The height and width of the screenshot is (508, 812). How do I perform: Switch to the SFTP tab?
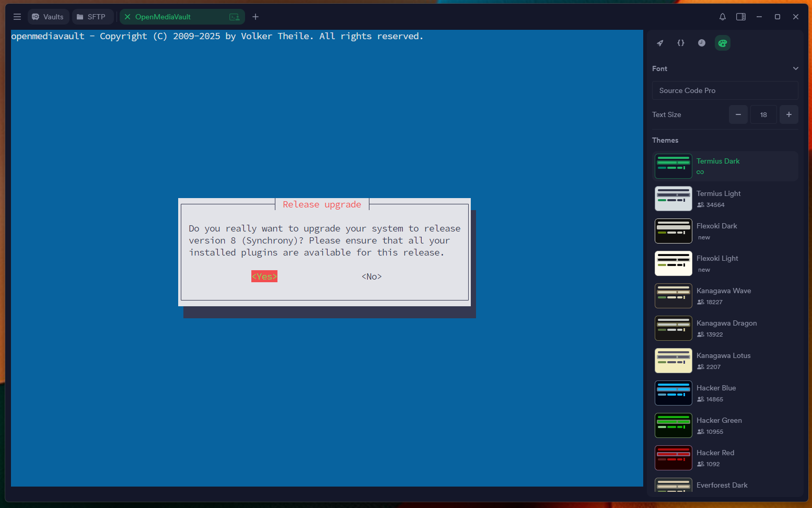click(x=92, y=16)
